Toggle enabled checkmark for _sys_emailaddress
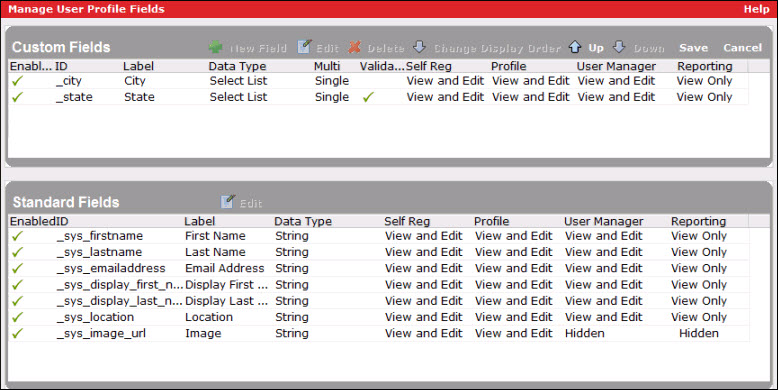The width and height of the screenshot is (778, 390). [17, 268]
